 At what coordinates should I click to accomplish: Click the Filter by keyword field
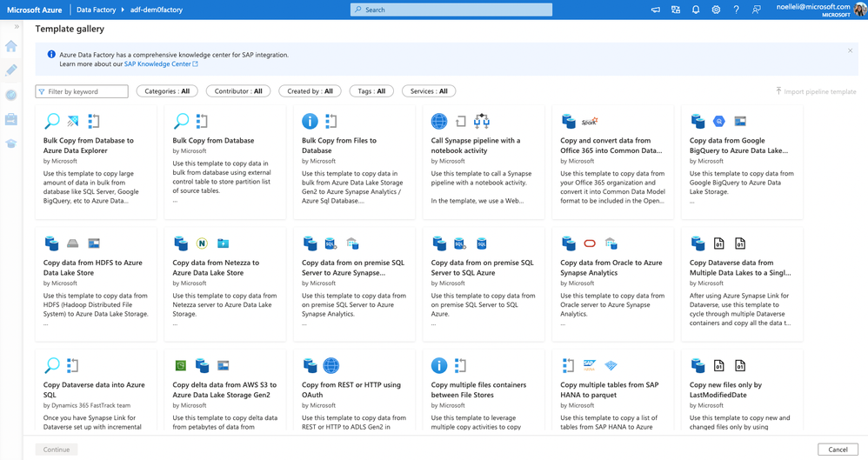pos(83,91)
